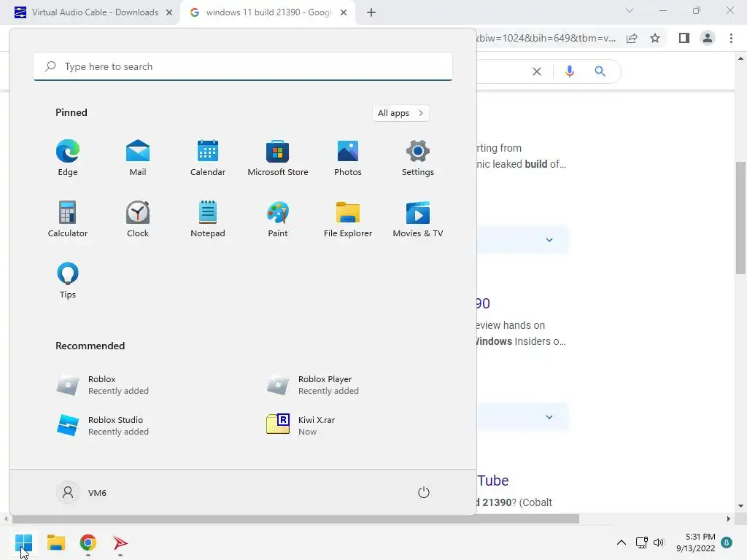Click the Google search magnifier button

(600, 71)
